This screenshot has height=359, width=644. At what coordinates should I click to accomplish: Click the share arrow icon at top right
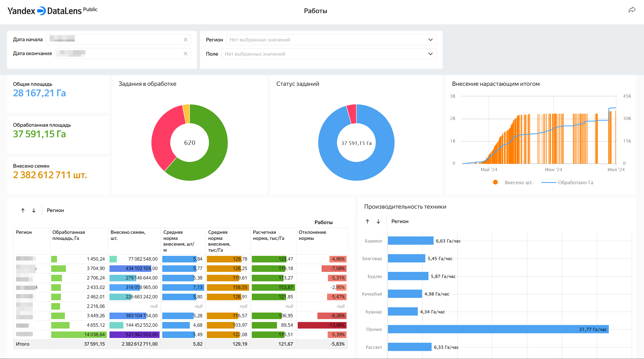tap(632, 10)
